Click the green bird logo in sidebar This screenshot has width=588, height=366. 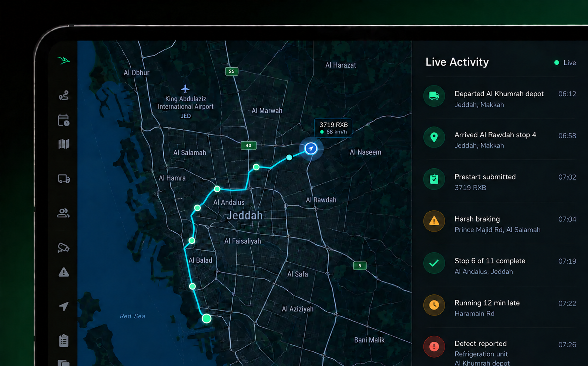click(x=64, y=61)
